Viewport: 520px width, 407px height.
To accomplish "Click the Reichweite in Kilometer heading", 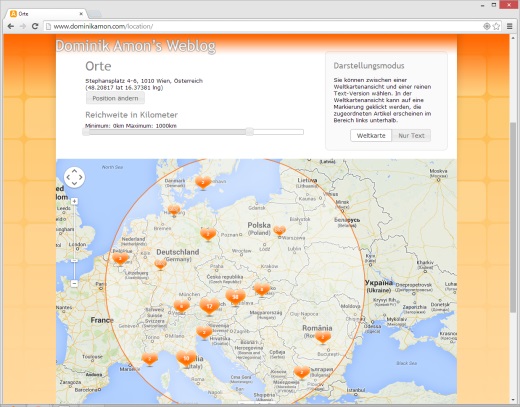I will click(x=131, y=115).
